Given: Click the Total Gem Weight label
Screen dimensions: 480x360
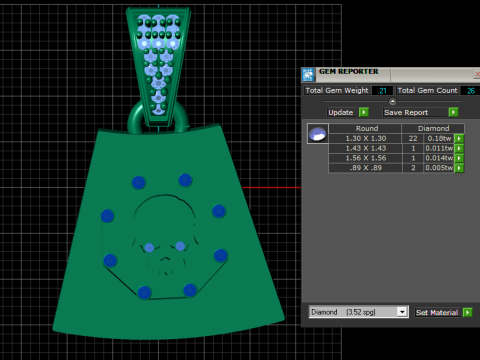Looking at the screenshot, I should click(337, 91).
